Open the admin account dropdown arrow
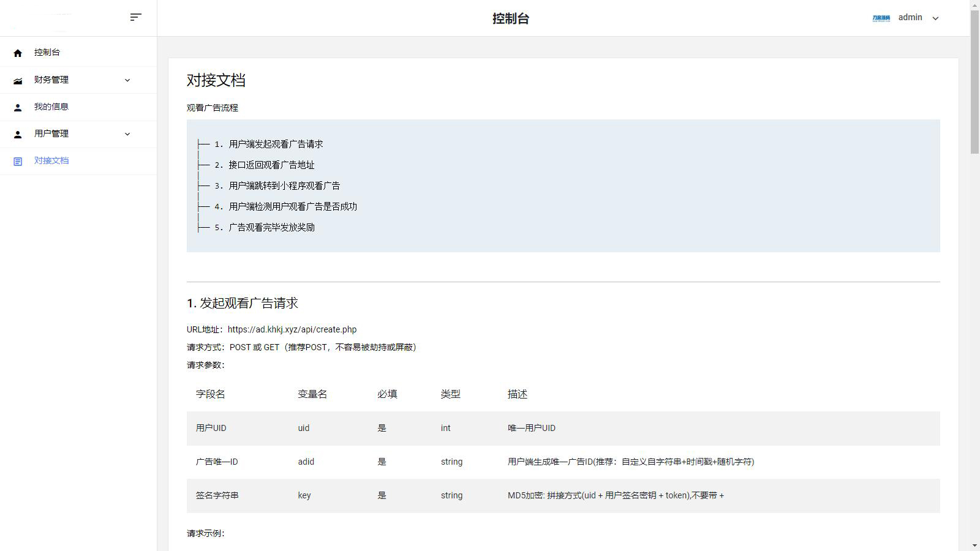 (x=935, y=18)
